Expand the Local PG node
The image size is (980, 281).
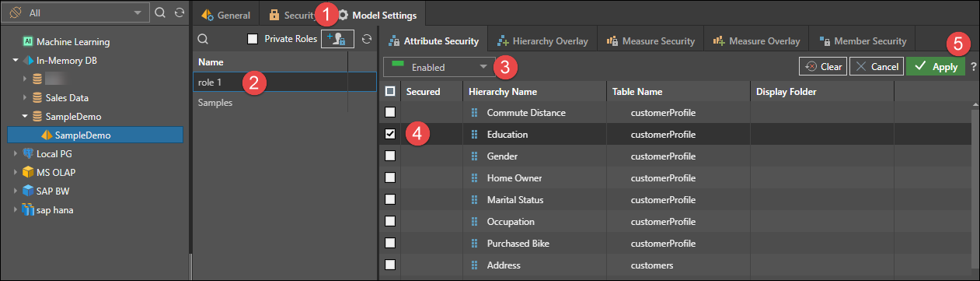[x=16, y=154]
